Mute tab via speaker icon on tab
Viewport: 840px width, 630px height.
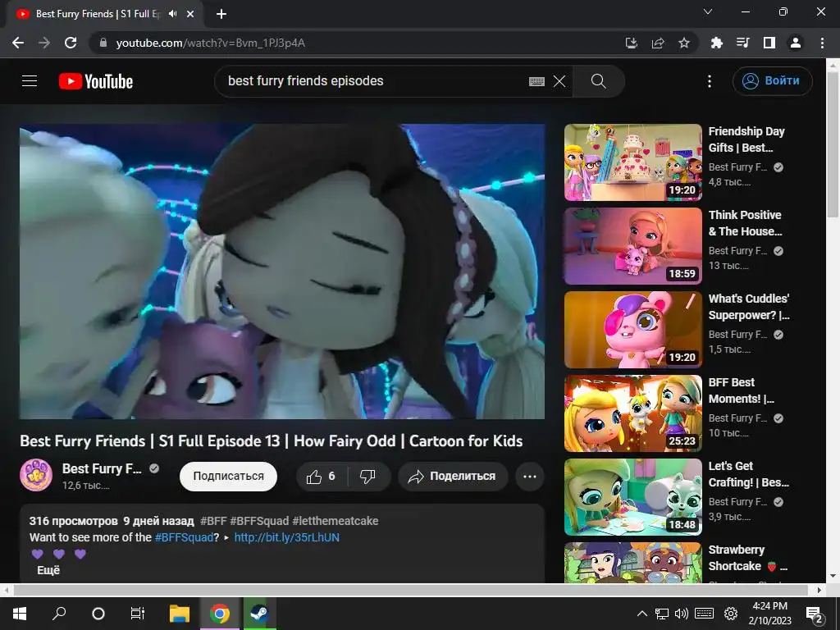coord(172,14)
